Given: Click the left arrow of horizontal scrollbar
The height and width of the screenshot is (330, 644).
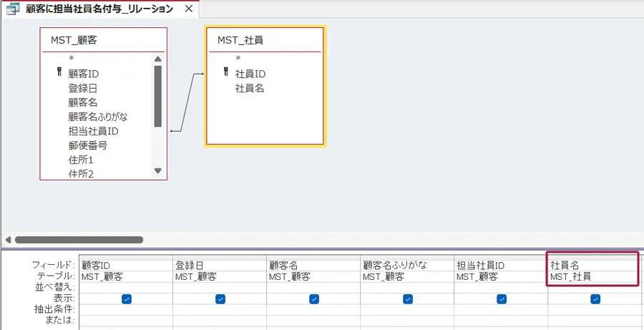Looking at the screenshot, I should pyautogui.click(x=8, y=240).
